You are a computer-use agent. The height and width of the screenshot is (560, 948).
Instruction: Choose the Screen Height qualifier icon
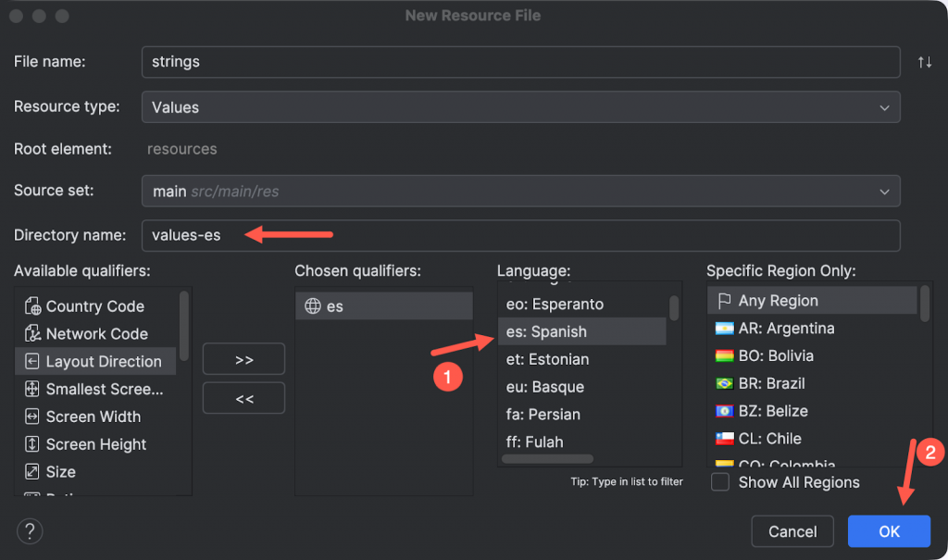[x=31, y=444]
